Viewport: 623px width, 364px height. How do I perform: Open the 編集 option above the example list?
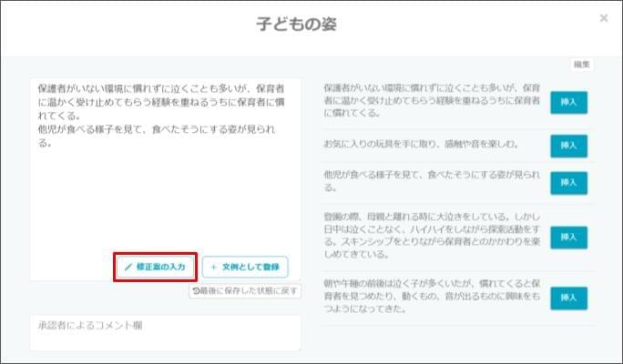coord(582,65)
